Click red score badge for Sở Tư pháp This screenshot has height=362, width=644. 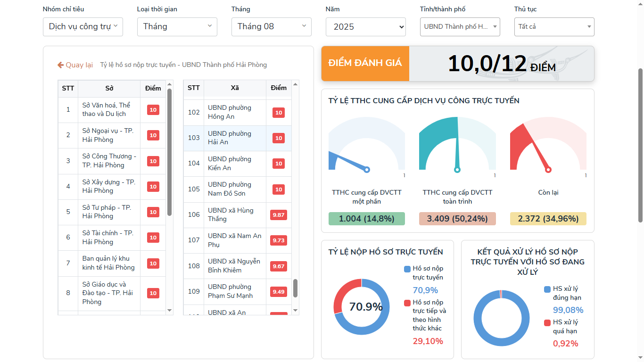pyautogui.click(x=153, y=212)
